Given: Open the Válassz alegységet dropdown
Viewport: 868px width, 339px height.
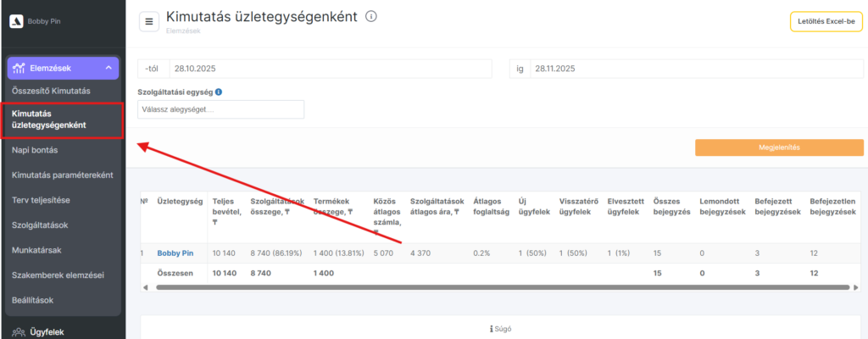Looking at the screenshot, I should pyautogui.click(x=220, y=109).
